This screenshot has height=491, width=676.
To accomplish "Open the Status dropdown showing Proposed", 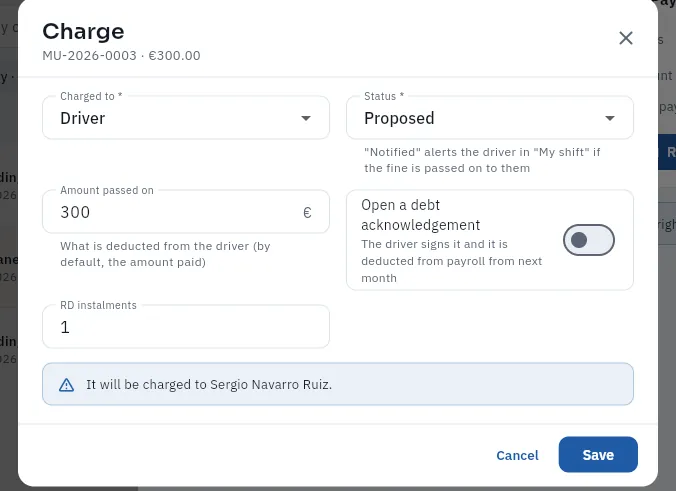I will 490,118.
